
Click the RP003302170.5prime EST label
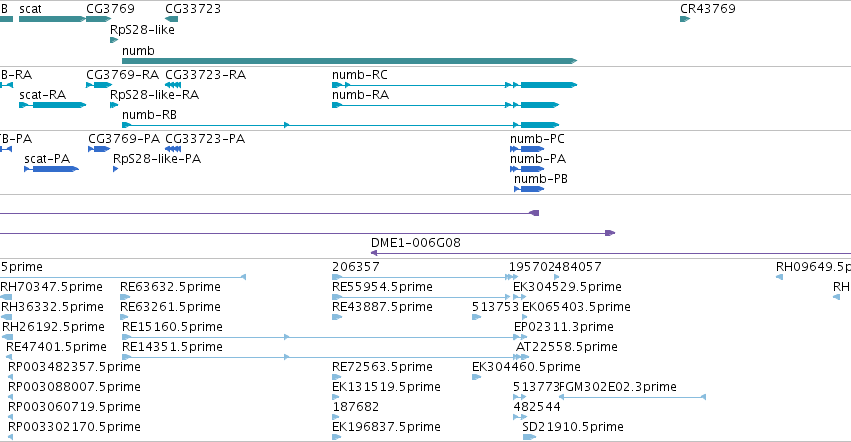coord(74,427)
